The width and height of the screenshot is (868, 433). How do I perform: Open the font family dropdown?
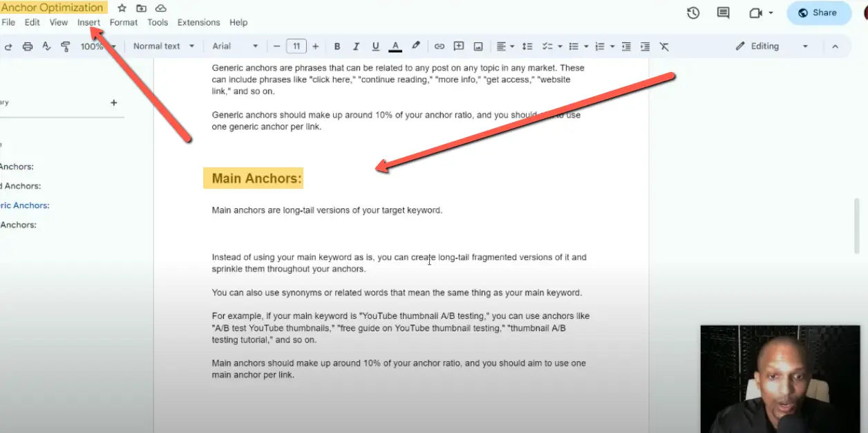(x=232, y=46)
